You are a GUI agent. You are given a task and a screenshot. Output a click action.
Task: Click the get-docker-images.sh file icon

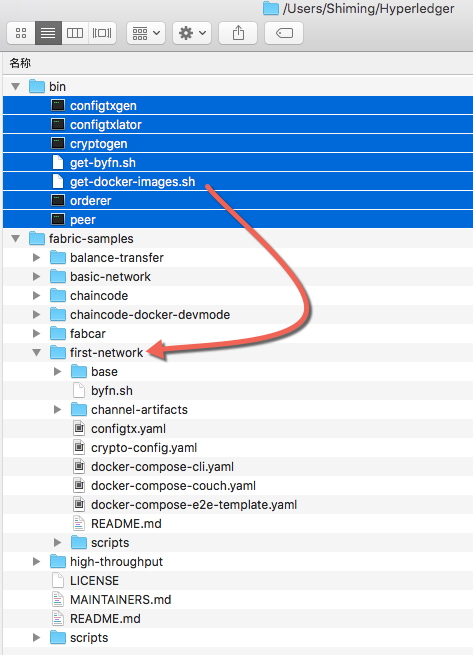[x=58, y=181]
